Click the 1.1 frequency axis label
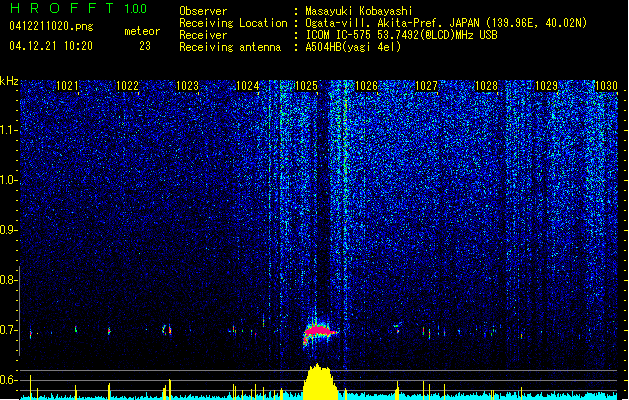Image resolution: width=629 pixels, height=400 pixels. point(8,130)
